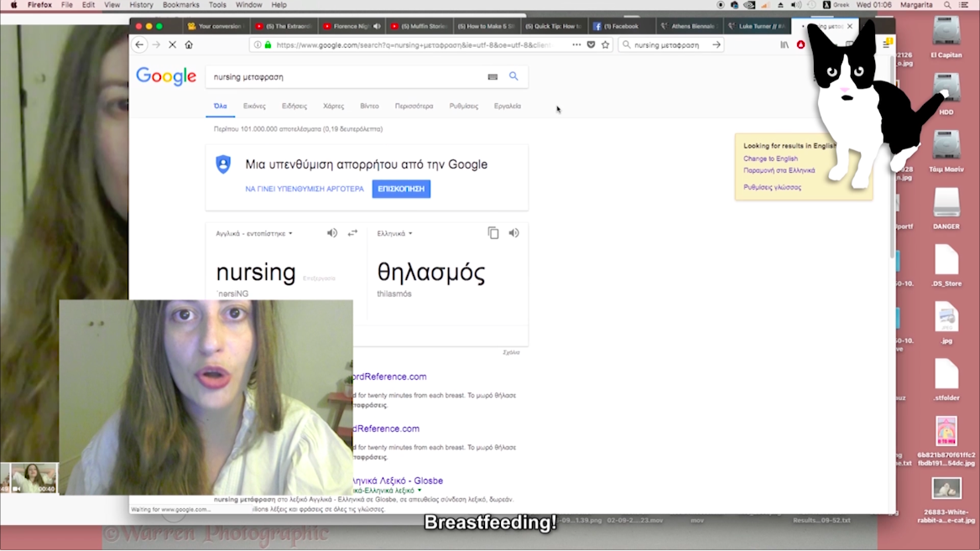980x551 pixels.
Task: Click Ρυθμίσεις γλώσσας link
Action: coord(773,187)
